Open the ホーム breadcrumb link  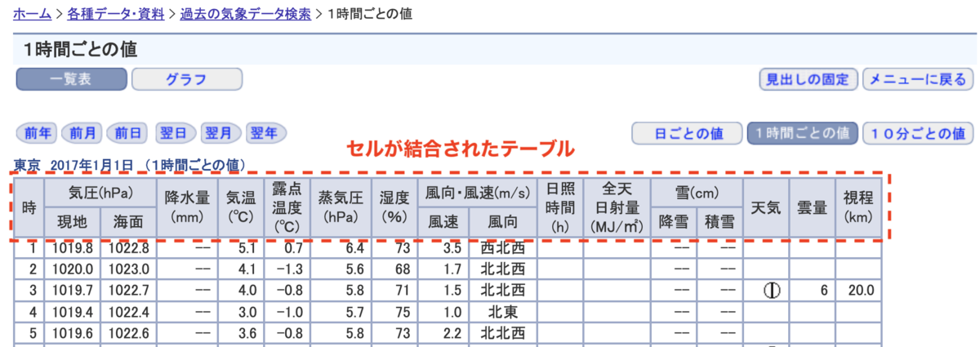tap(31, 15)
